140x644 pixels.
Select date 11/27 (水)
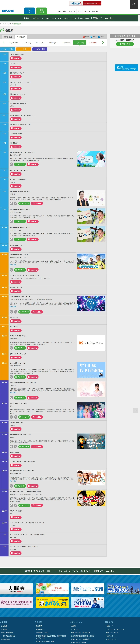coord(40,43)
